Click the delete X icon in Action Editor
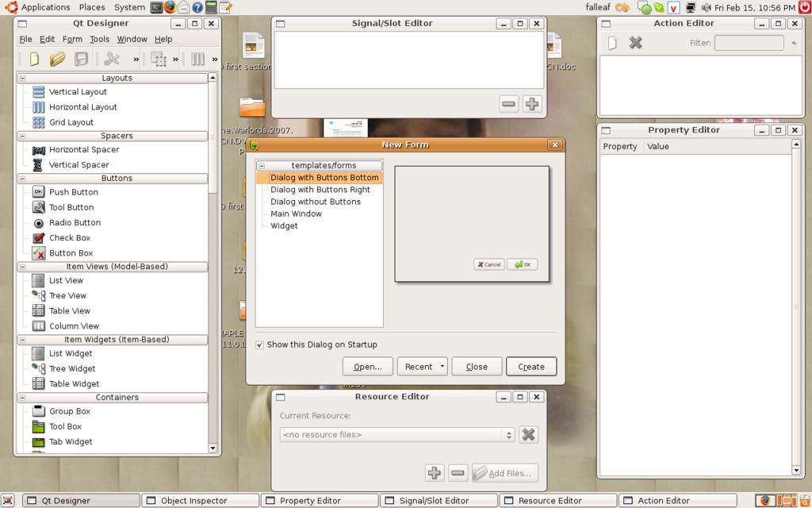 [635, 43]
